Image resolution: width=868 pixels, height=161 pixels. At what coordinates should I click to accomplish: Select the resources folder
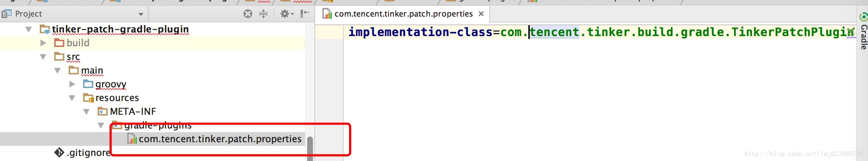[x=117, y=98]
